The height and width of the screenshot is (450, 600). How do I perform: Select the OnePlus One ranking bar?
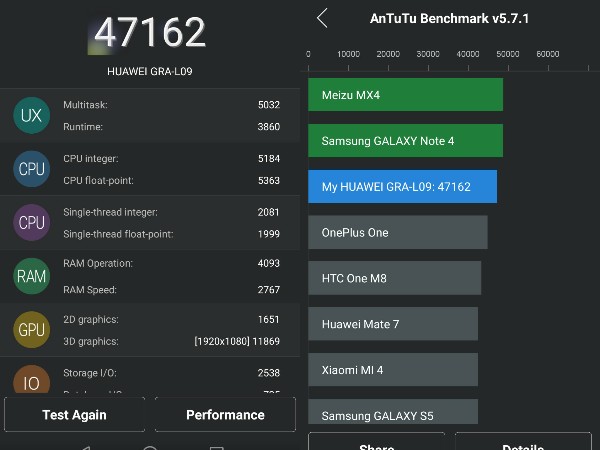click(398, 232)
